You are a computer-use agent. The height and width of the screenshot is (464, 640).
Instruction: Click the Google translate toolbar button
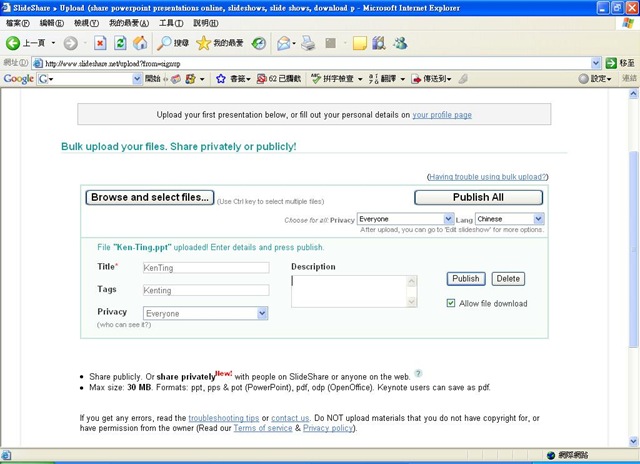point(383,79)
